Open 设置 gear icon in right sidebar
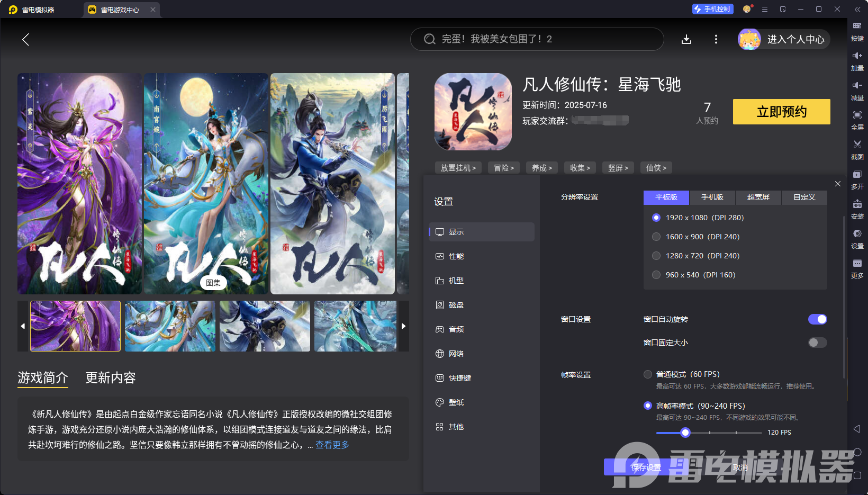 [x=857, y=239]
